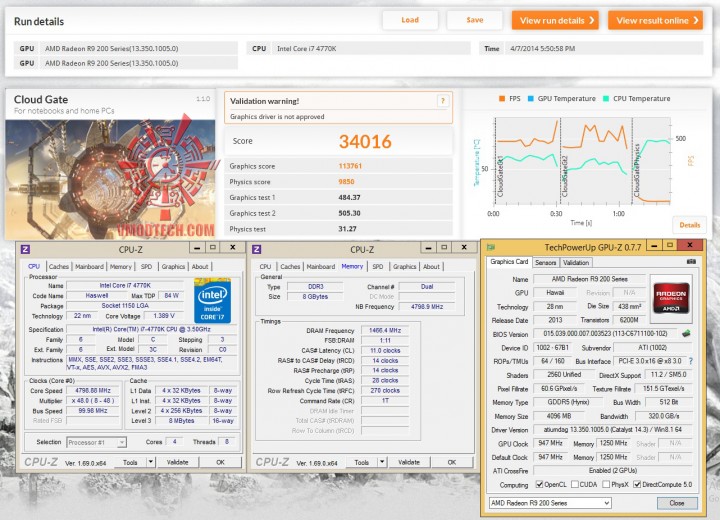Click the ATI CrossFire status field
This screenshot has height=520, width=720.
pos(613,470)
